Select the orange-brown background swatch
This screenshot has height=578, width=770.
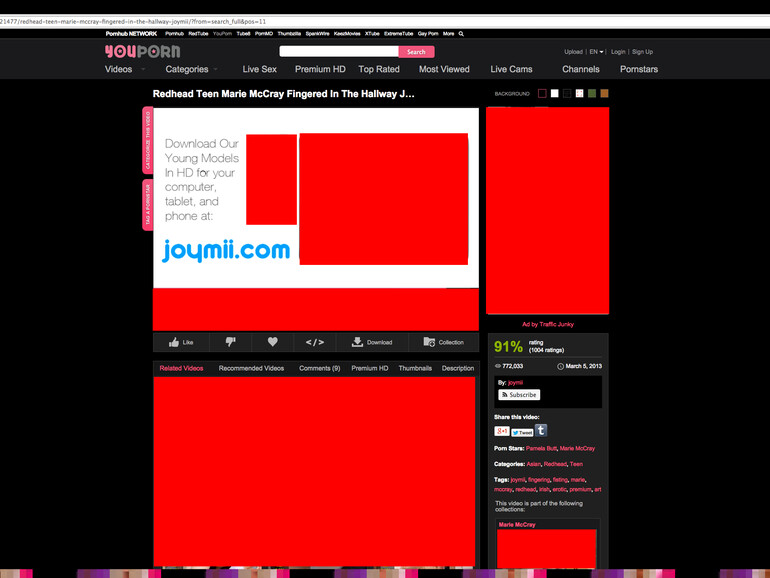[x=605, y=93]
